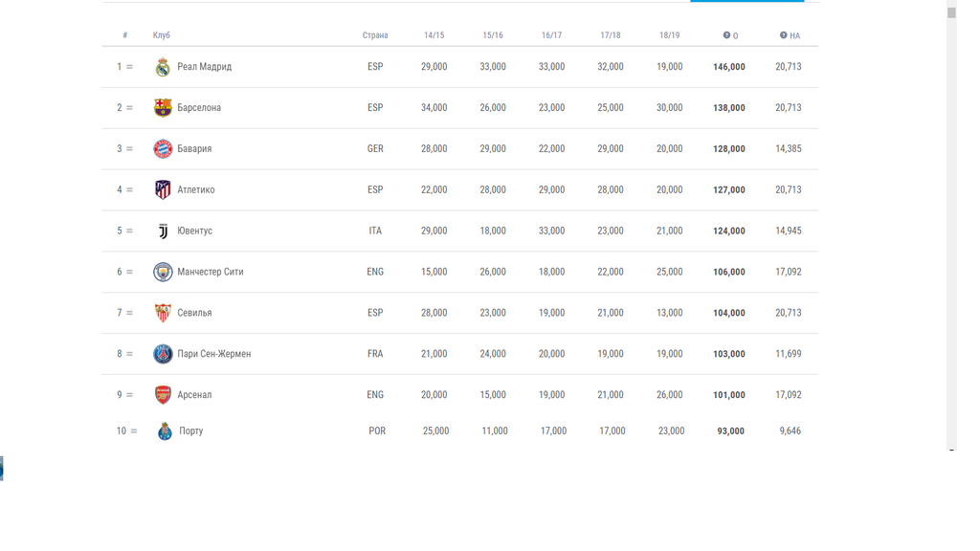Click the Barcelona club crest
The height and width of the screenshot is (551, 980).
(163, 108)
